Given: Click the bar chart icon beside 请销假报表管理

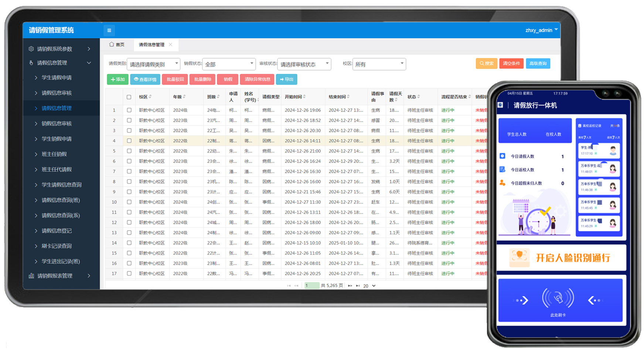Looking at the screenshot, I should pyautogui.click(x=31, y=276).
